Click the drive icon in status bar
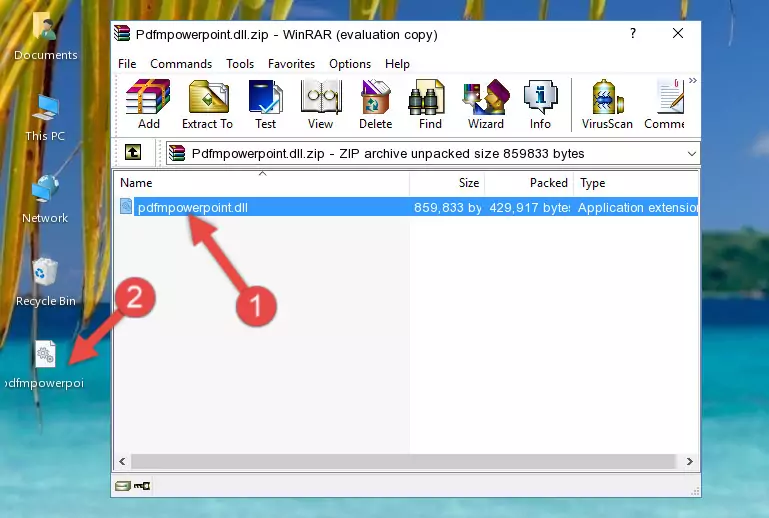The height and width of the screenshot is (518, 769). 123,486
